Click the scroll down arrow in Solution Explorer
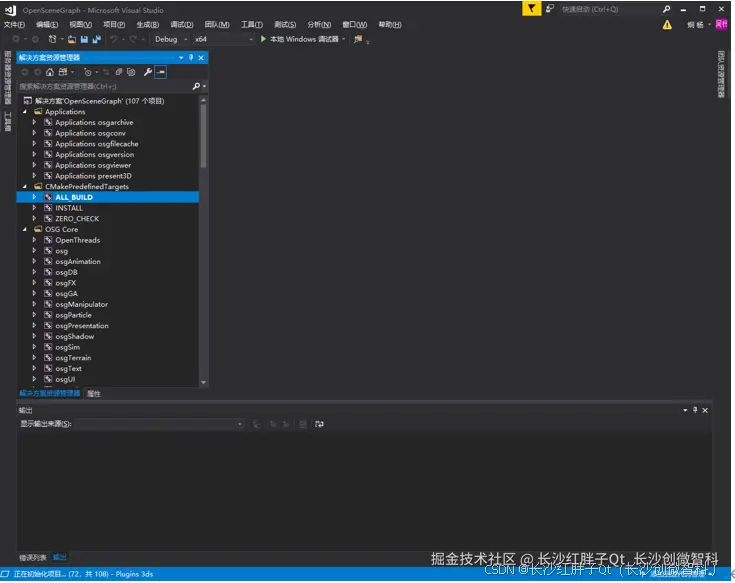Viewport: 735px width, 583px height. pyautogui.click(x=203, y=382)
